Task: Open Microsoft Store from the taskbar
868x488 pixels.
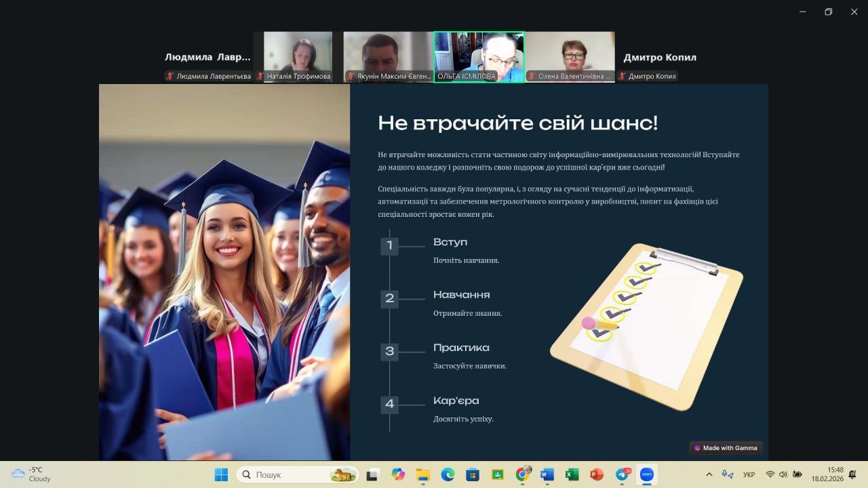Action: tap(473, 474)
